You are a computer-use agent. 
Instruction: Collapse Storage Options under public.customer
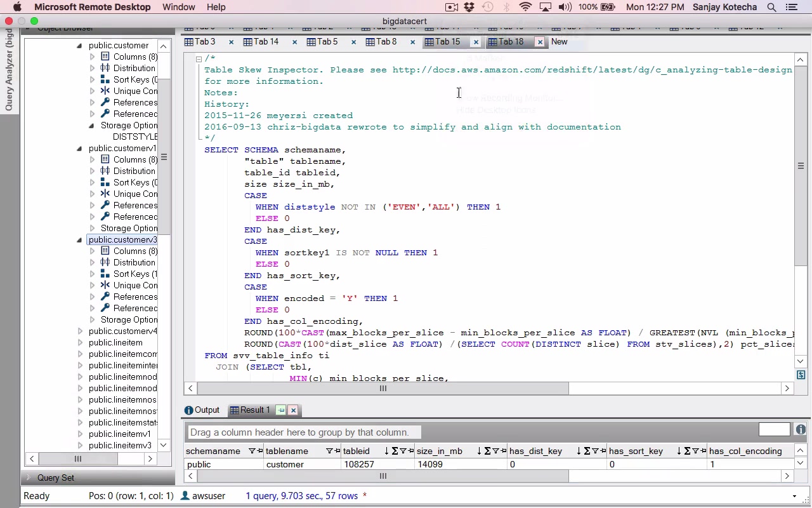click(x=93, y=126)
